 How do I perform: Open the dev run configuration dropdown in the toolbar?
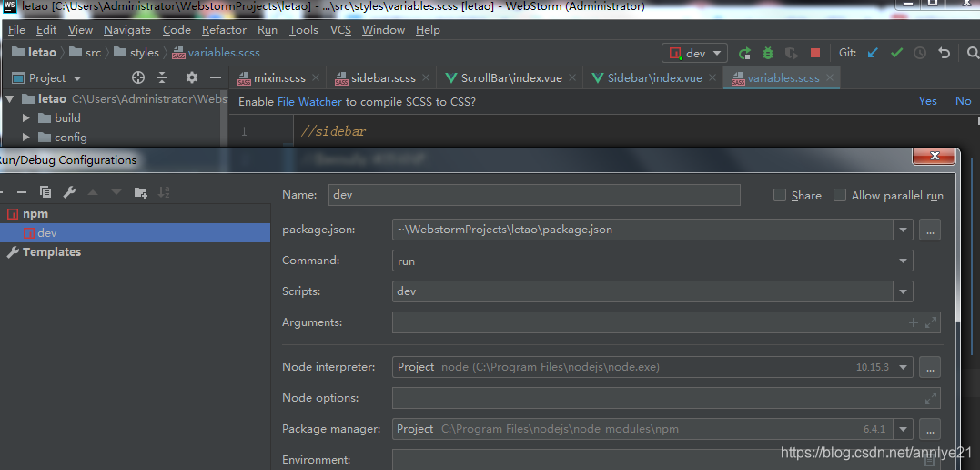[x=695, y=53]
